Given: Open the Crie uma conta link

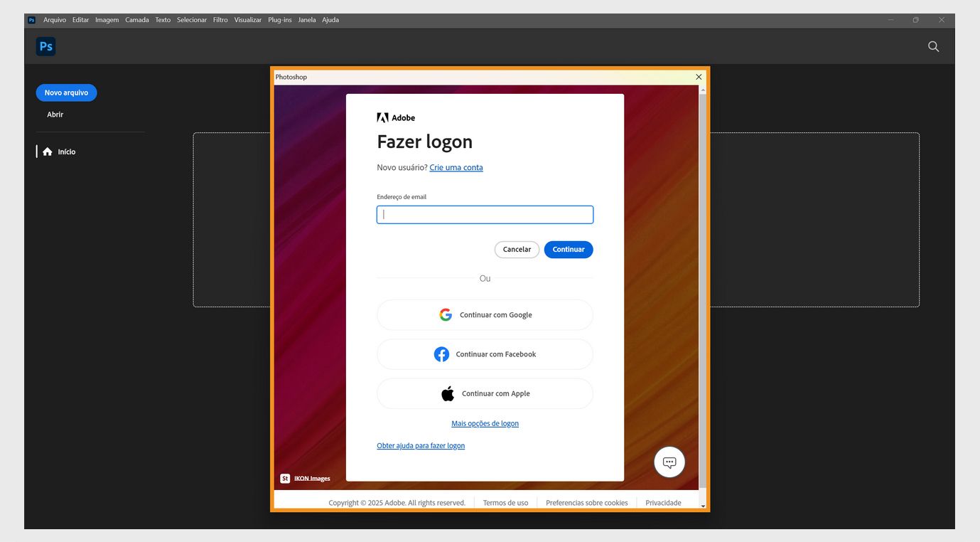Looking at the screenshot, I should pos(456,167).
